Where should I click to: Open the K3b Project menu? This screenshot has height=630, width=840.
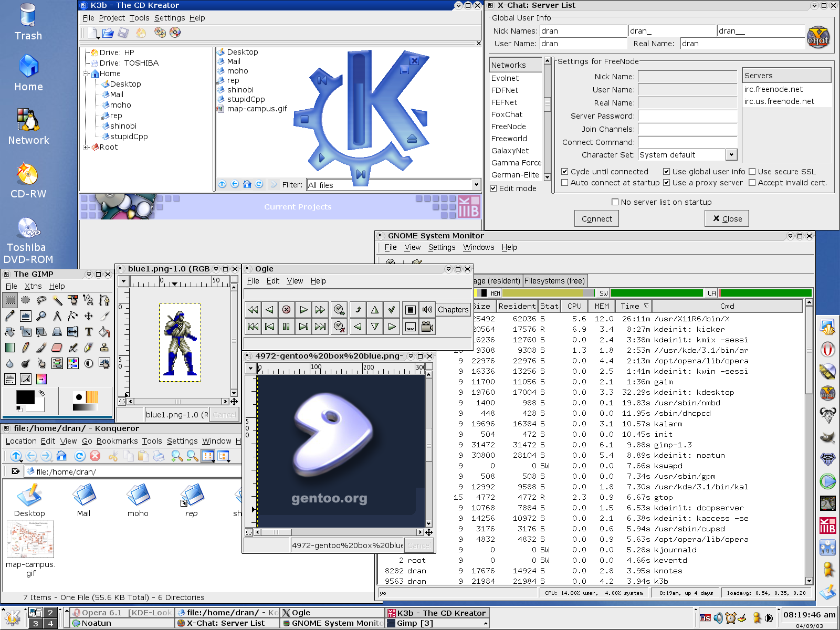(112, 18)
